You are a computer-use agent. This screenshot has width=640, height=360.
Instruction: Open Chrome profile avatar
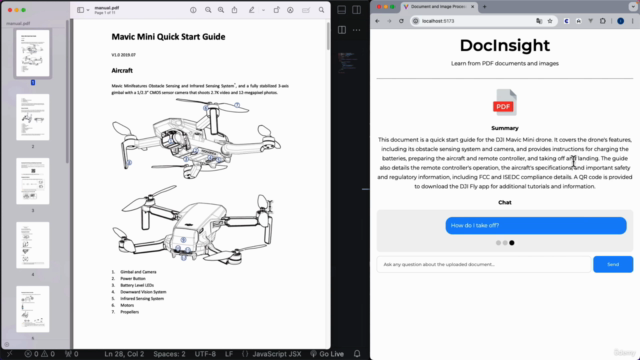[620, 21]
